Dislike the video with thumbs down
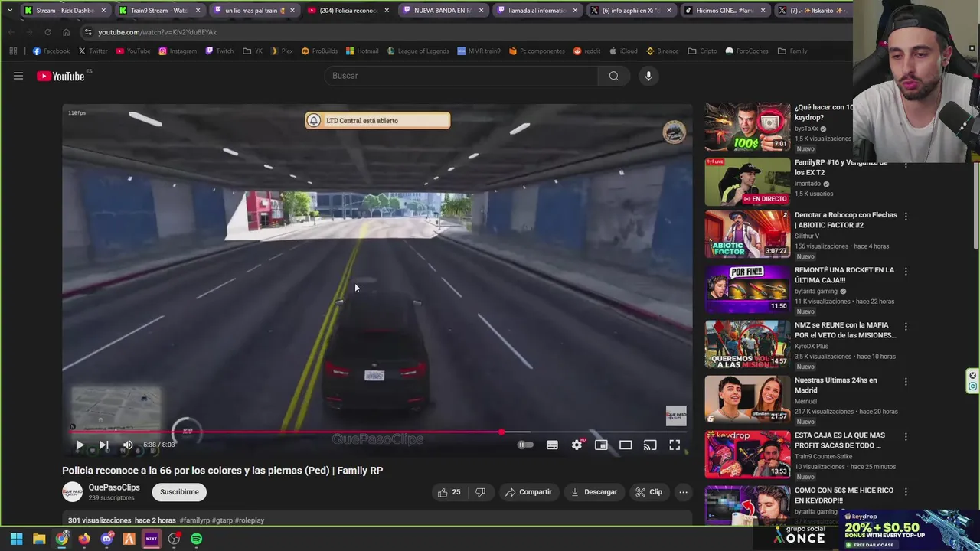The image size is (980, 551). (x=480, y=492)
